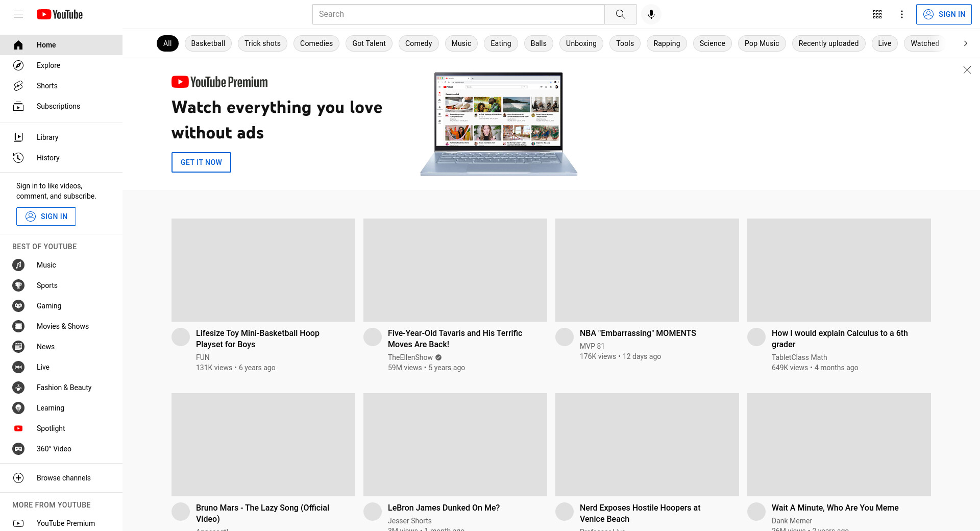Open LeBron James Dunked On Me title
980x531 pixels.
(x=444, y=508)
